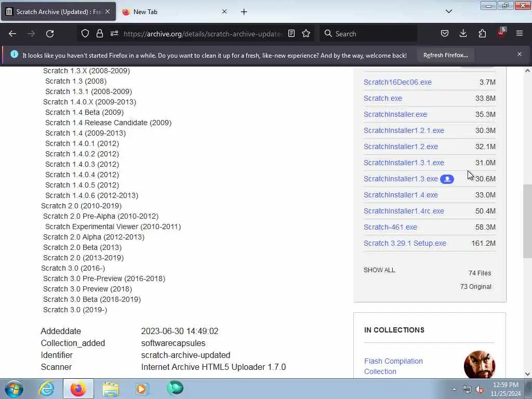This screenshot has height=399, width=532.
Task: Open the Extensions puzzle icon
Action: click(482, 34)
